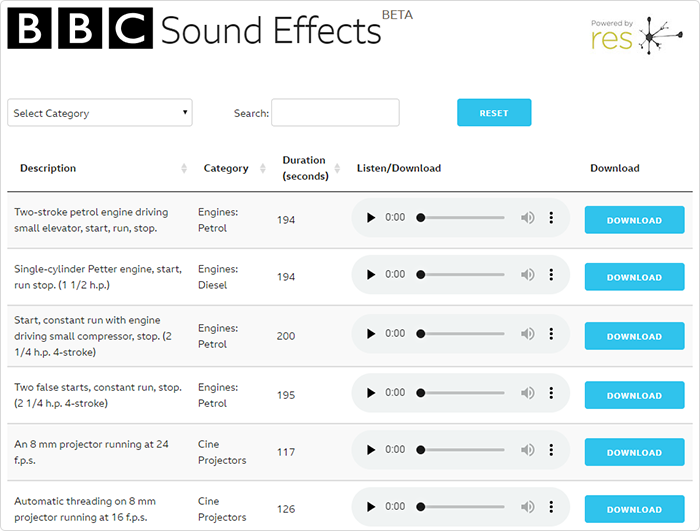Click the BBC logo
700x531 pixels.
[80, 29]
